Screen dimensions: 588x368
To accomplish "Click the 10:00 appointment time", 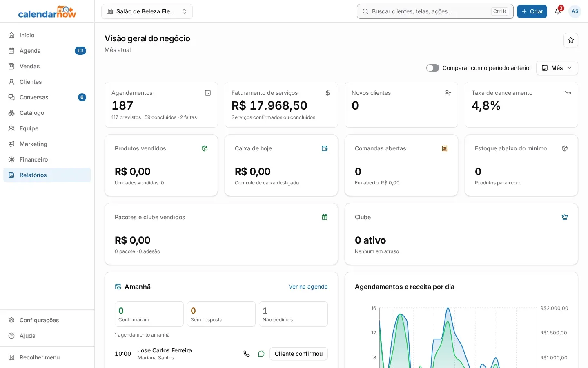I will point(123,354).
